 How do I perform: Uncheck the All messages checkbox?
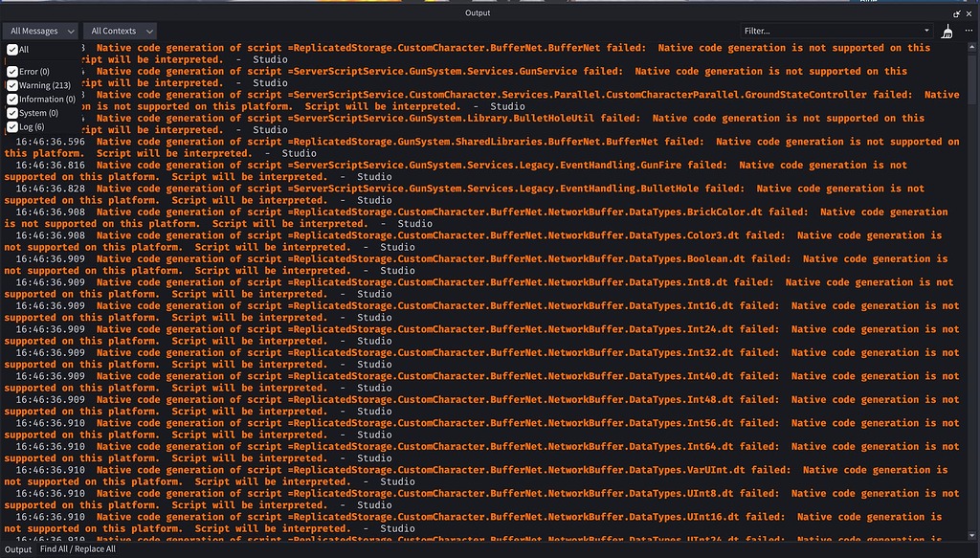pos(11,51)
